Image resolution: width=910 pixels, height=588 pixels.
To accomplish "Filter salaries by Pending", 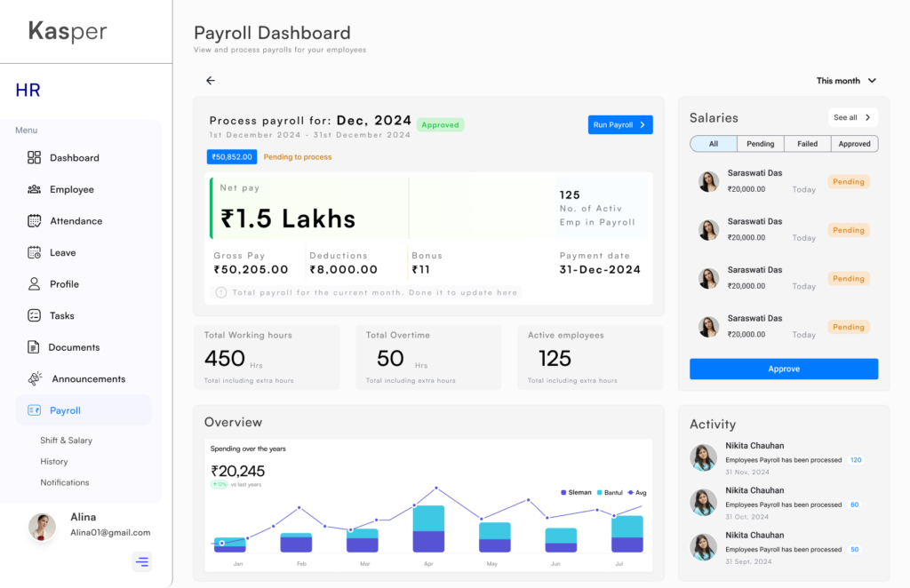I will click(x=760, y=144).
